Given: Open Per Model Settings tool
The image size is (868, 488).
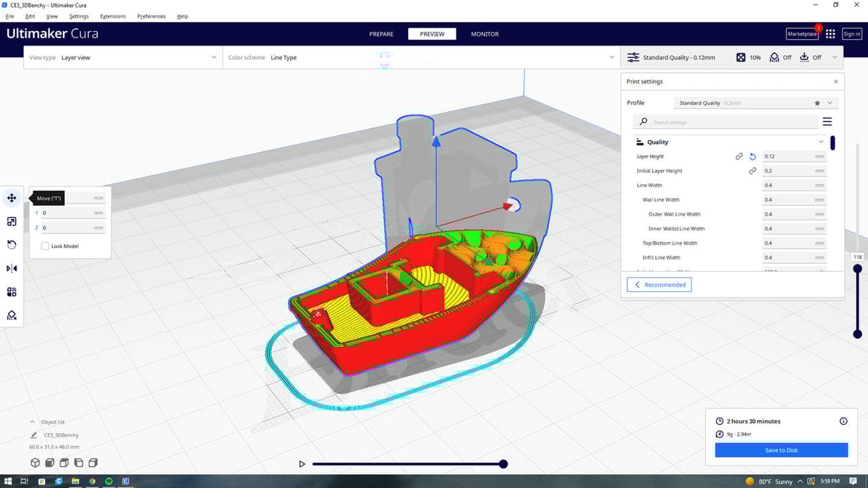Looking at the screenshot, I should click(x=12, y=292).
